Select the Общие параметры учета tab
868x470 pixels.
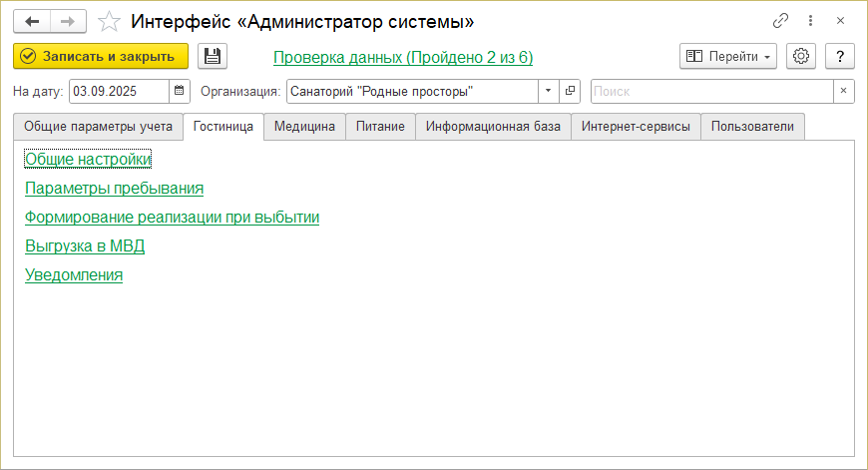pyautogui.click(x=99, y=127)
